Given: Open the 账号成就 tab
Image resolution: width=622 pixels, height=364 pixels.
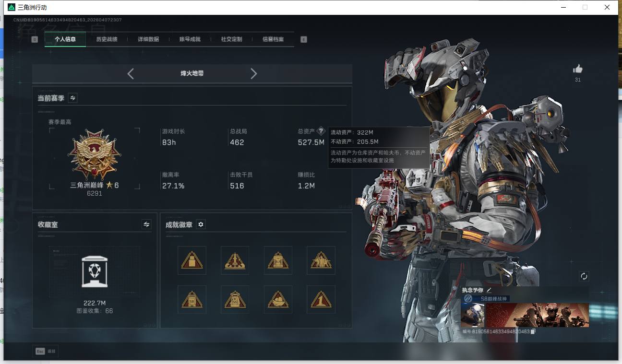Looking at the screenshot, I should (190, 39).
